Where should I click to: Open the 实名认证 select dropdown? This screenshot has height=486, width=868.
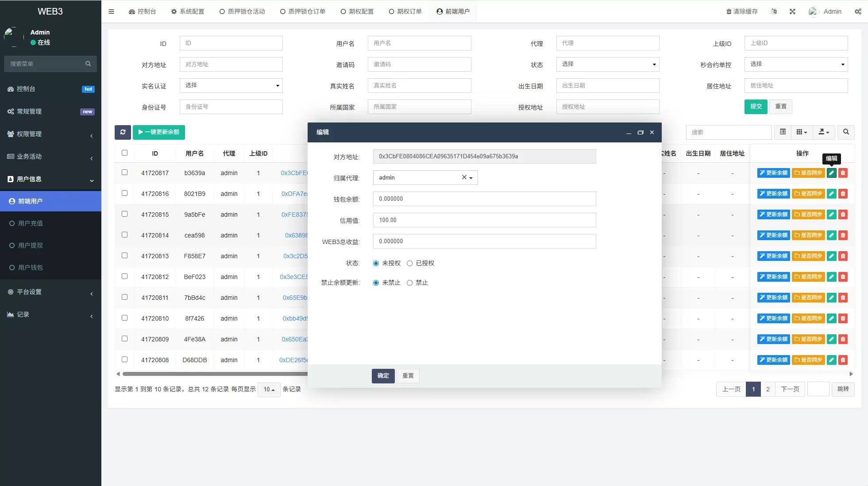(231, 85)
